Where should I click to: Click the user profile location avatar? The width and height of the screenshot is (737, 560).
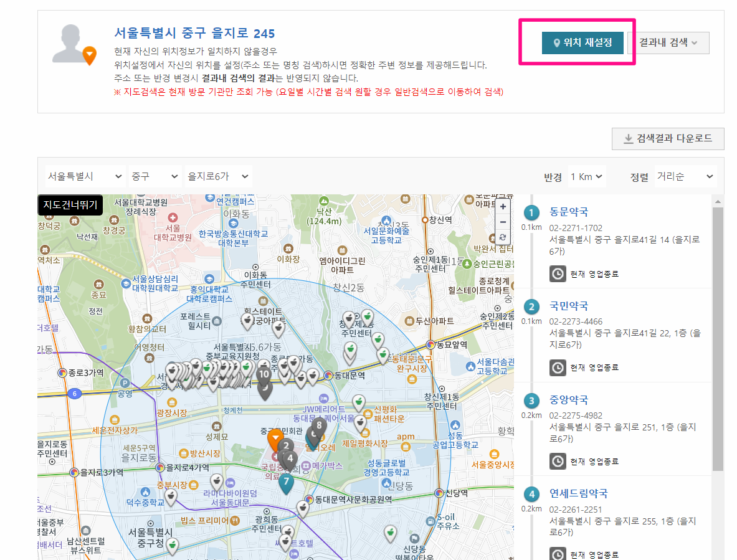click(74, 44)
